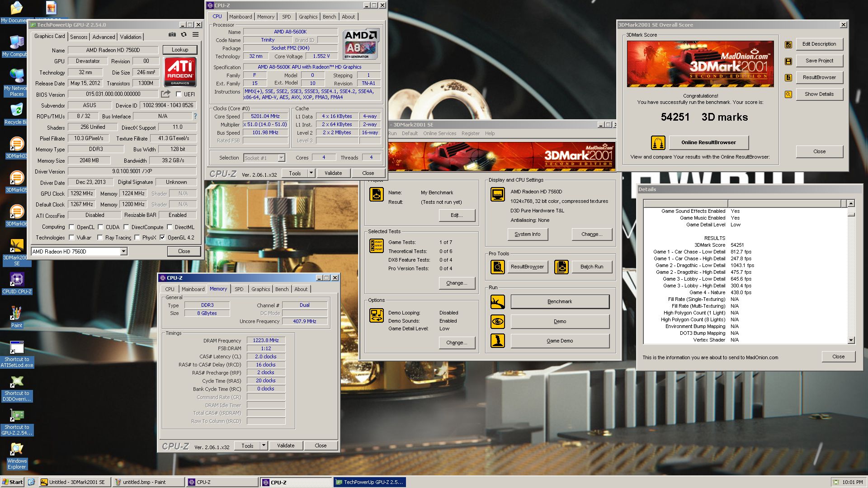Open the Socket #1 selection dropdown
Image resolution: width=868 pixels, height=488 pixels.
pyautogui.click(x=281, y=158)
